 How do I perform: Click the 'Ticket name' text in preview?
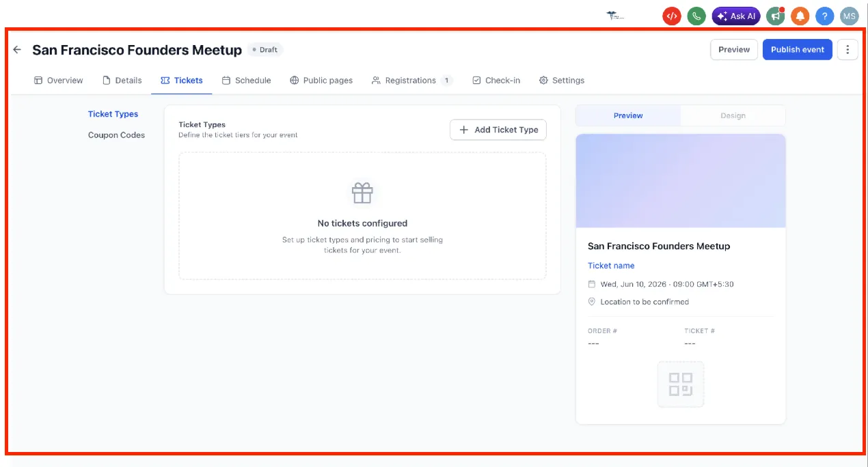pos(611,266)
